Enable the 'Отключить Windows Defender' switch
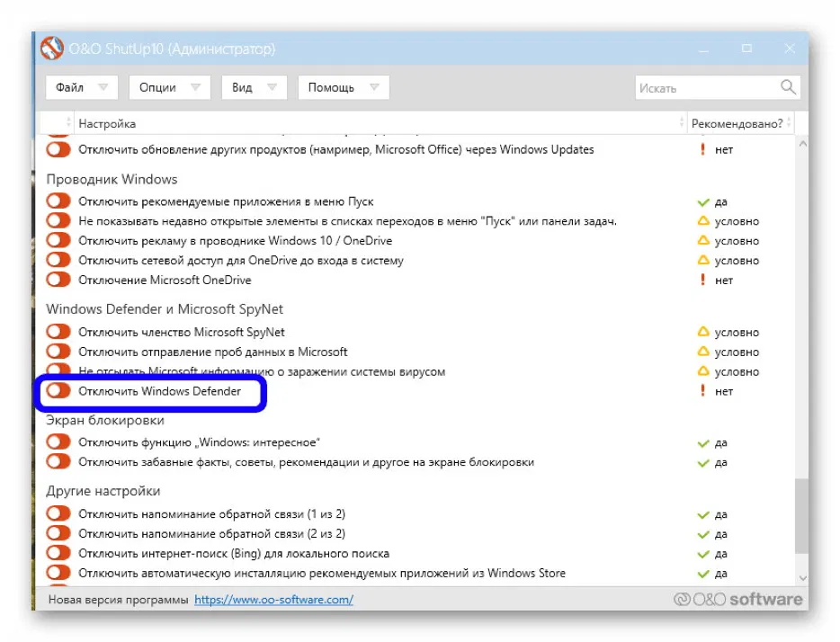 point(58,391)
